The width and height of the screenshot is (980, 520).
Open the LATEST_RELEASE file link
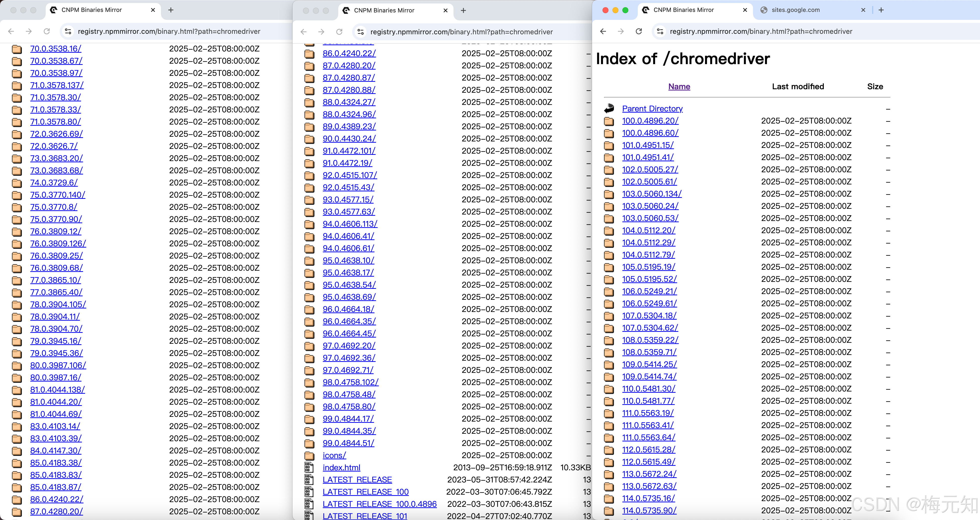(357, 480)
